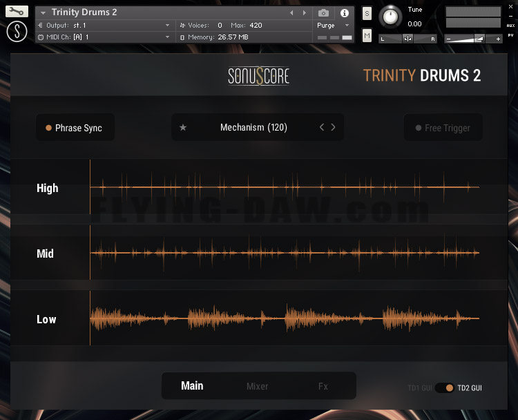The image size is (518, 420).
Task: Enable Free Trigger mode
Action: 443,128
